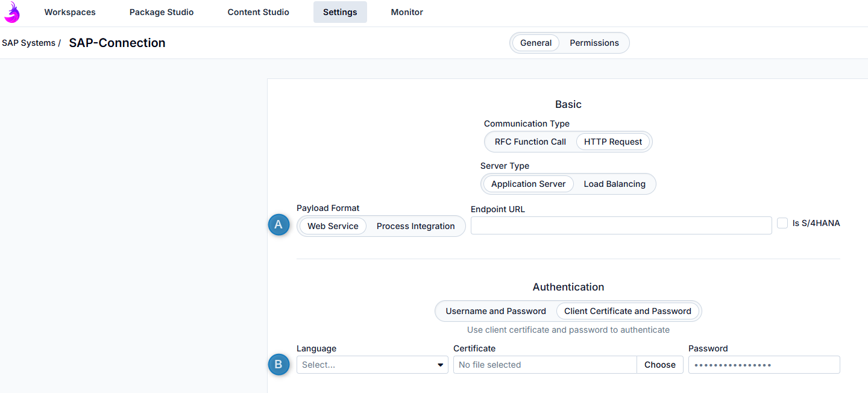868x393 pixels.
Task: Select RFC Function Call communication type
Action: (530, 142)
